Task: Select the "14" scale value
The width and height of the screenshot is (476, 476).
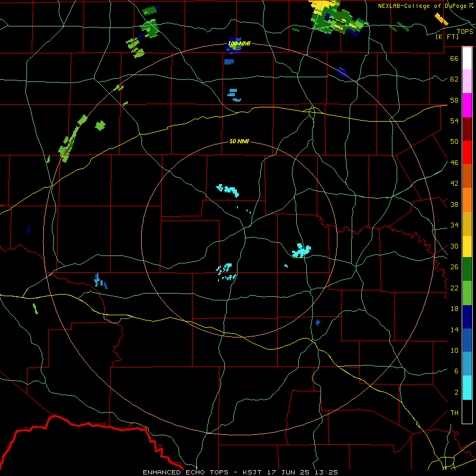Action: tap(454, 329)
